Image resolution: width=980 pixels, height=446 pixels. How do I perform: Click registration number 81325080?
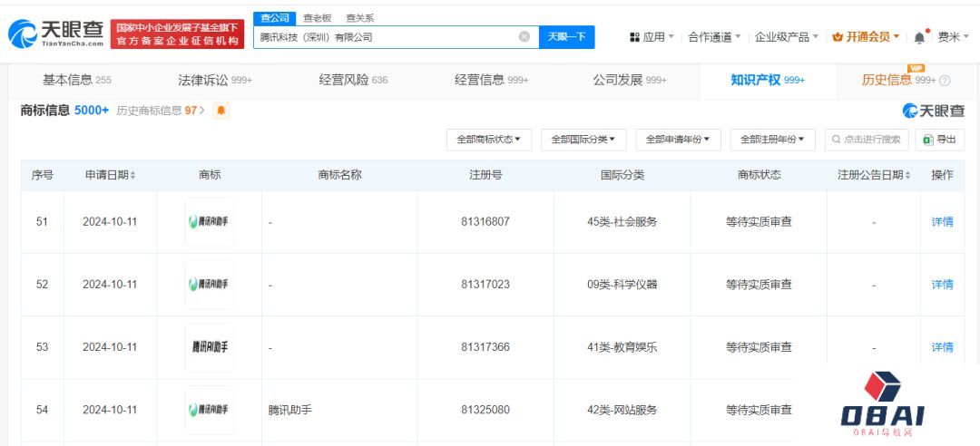pos(485,411)
